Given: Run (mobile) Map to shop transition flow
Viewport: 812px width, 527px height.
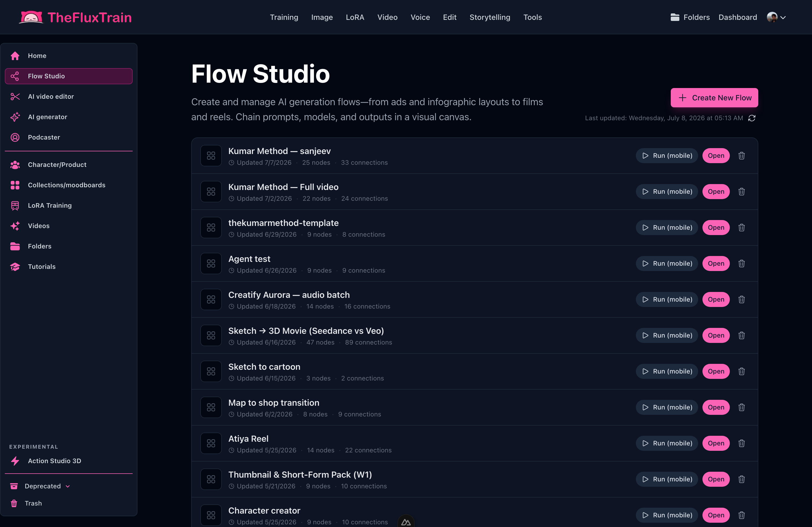Looking at the screenshot, I should tap(667, 407).
